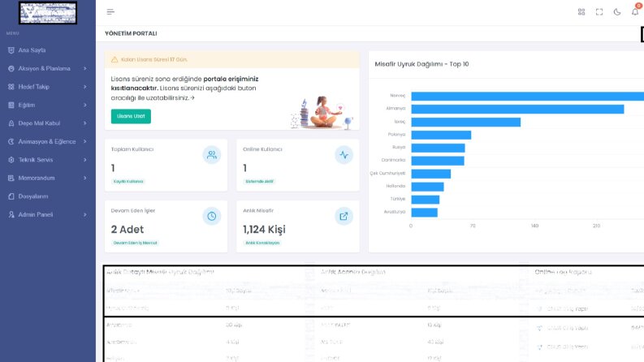Open Dosyalarım menu item
The image size is (644, 362).
(x=32, y=196)
